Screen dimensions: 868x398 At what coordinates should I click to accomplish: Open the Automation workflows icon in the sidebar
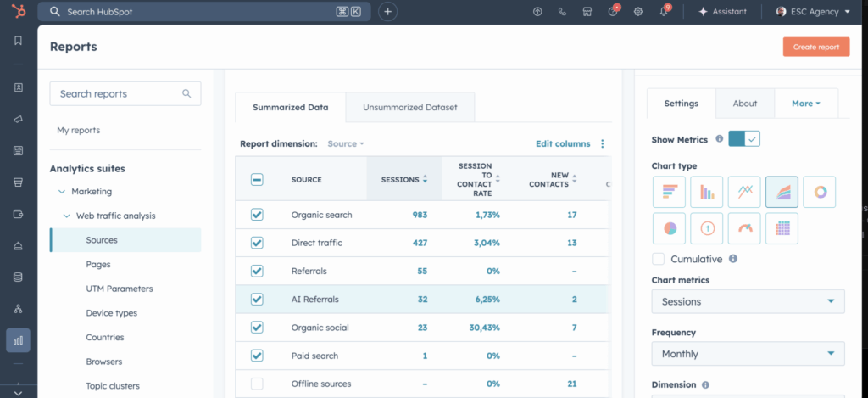(19, 309)
